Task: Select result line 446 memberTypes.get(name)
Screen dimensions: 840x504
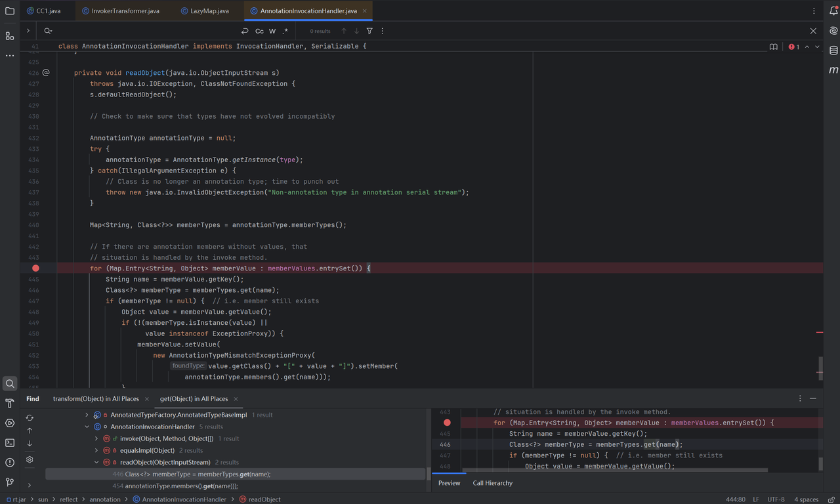Action: [x=236, y=474]
